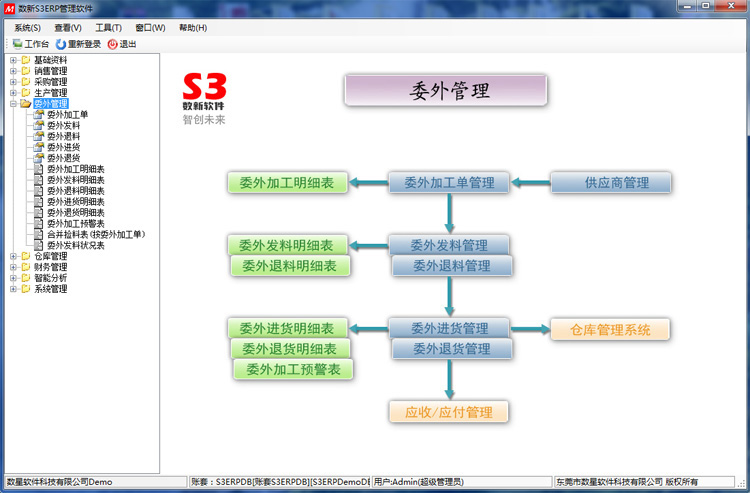Click the 委外加工预警表 report icon
The height and width of the screenshot is (493, 750).
pyautogui.click(x=39, y=223)
